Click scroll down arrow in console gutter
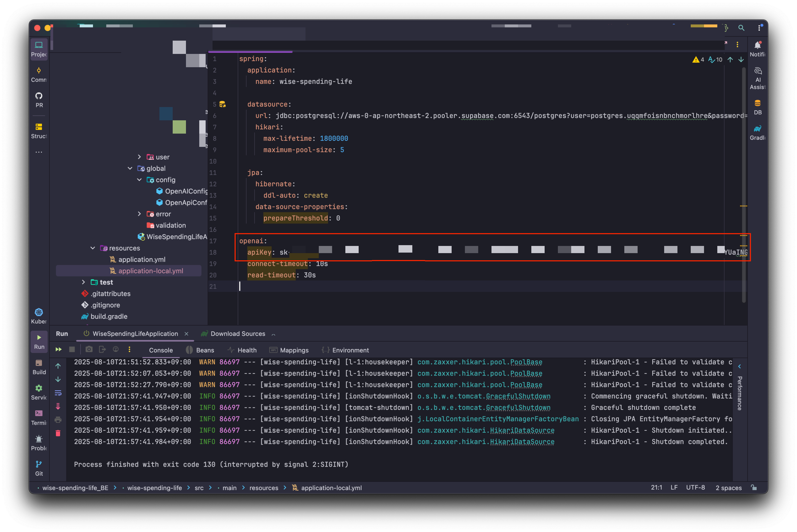 click(58, 379)
